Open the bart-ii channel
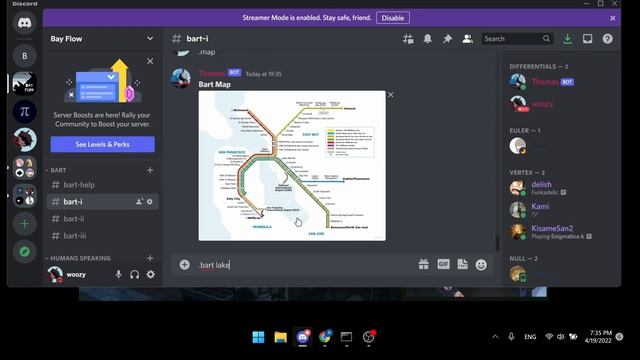640x360 pixels. (102, 219)
